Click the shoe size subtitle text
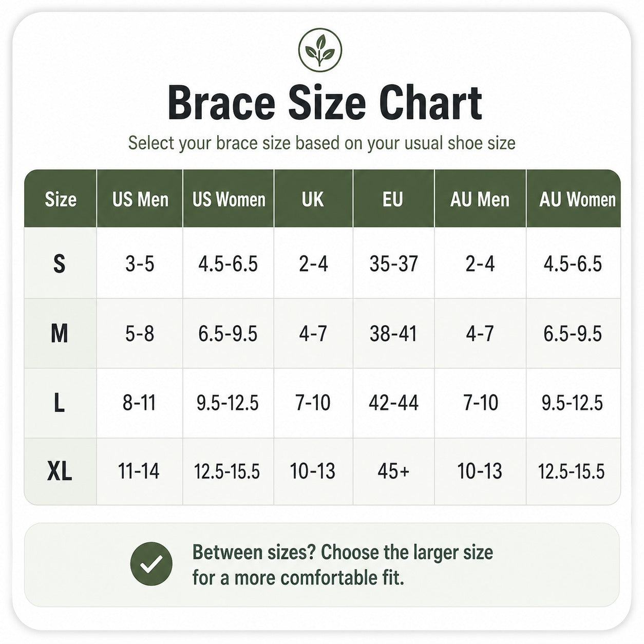Screen dimensions: 644x644 [321, 143]
